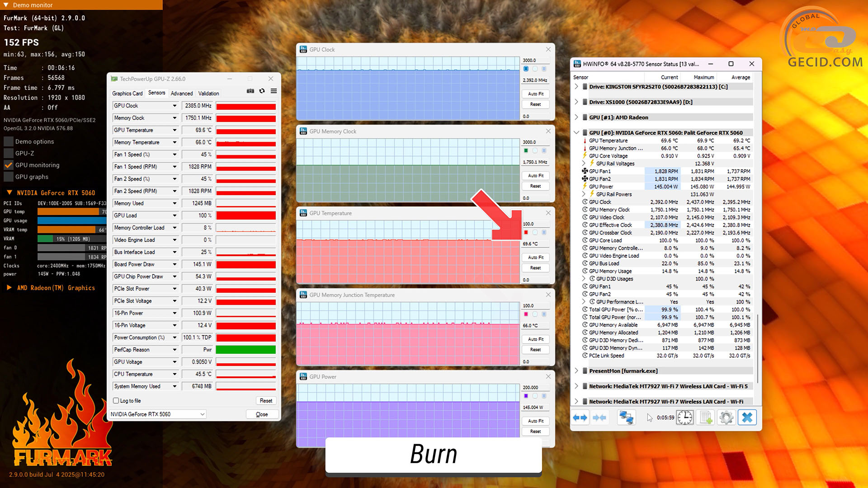
Task: Tick the Log to file checkbox
Action: pos(116,401)
